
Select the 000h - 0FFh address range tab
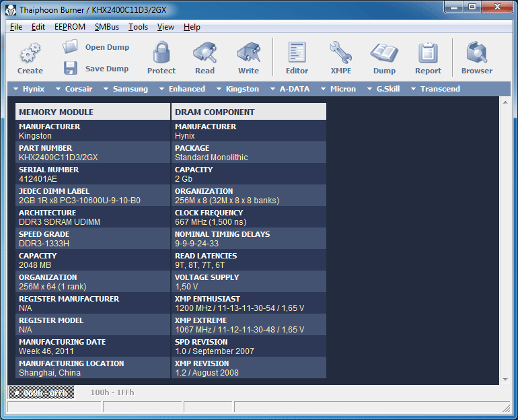[41, 392]
